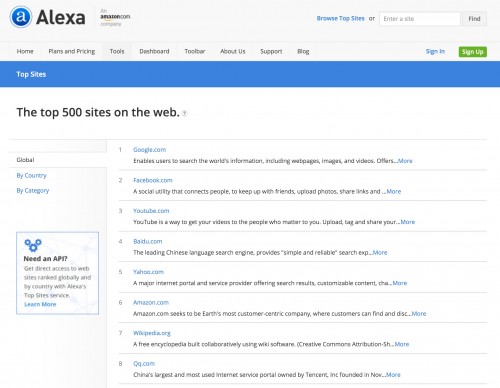Open the Qq.com site link
The width and height of the screenshot is (500, 388).
(144, 364)
